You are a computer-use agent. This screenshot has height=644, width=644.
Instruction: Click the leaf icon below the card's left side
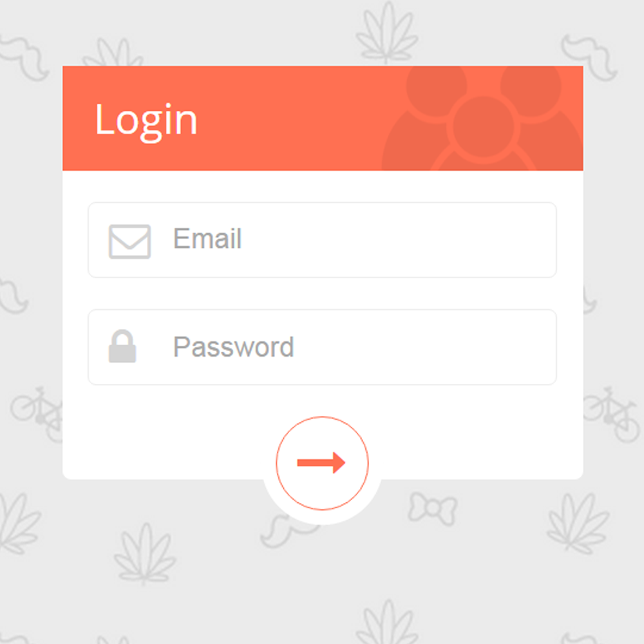(x=144, y=554)
